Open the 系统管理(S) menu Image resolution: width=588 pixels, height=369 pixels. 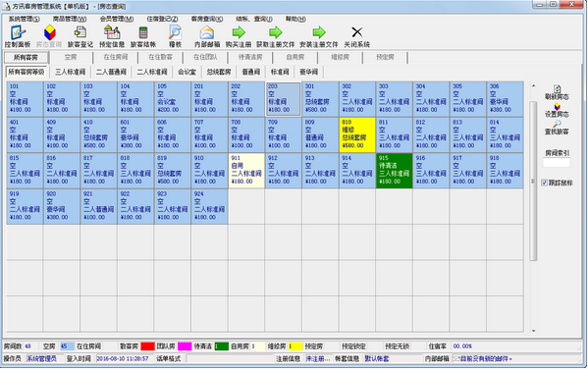point(24,19)
